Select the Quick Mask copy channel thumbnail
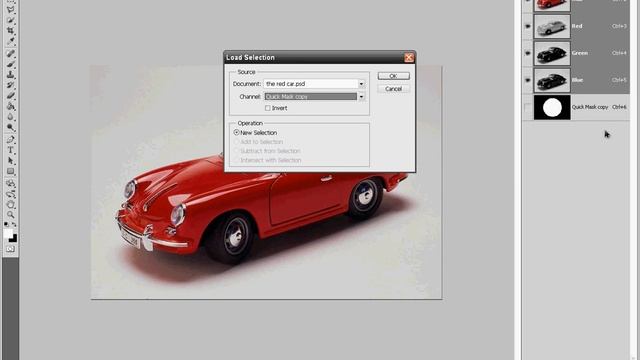 click(x=552, y=107)
